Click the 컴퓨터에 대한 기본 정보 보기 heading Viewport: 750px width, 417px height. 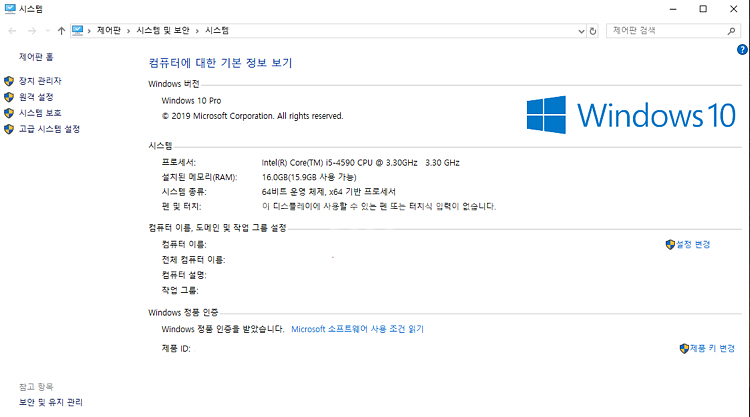tap(220, 63)
